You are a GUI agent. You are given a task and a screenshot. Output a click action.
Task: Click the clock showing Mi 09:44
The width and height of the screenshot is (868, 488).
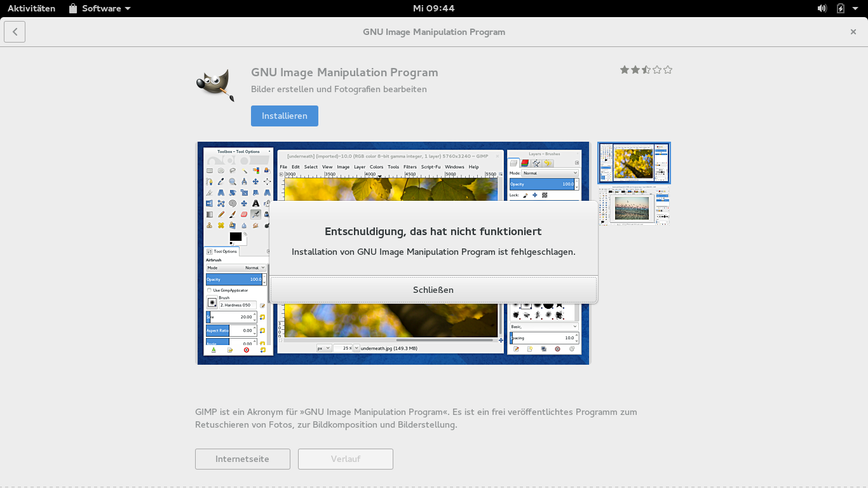pos(433,8)
